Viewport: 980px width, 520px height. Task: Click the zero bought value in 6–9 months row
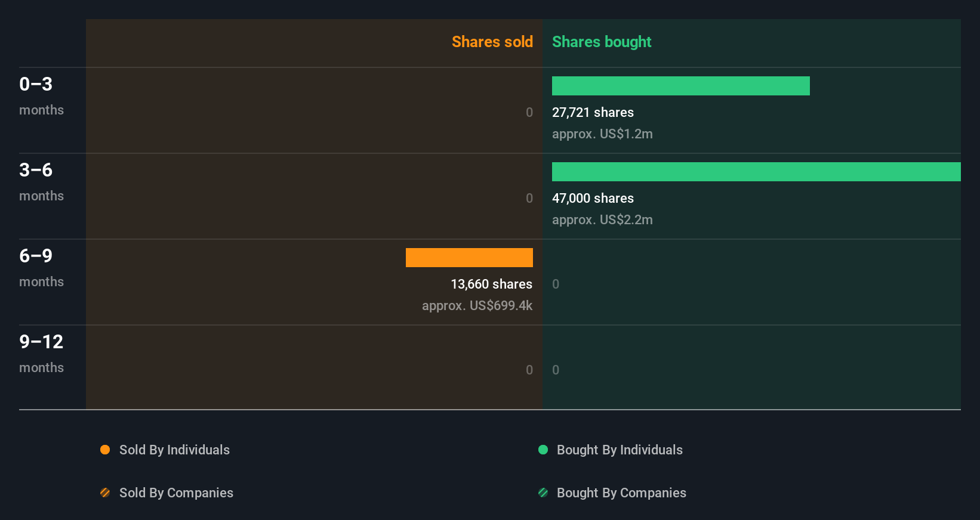pyautogui.click(x=556, y=284)
